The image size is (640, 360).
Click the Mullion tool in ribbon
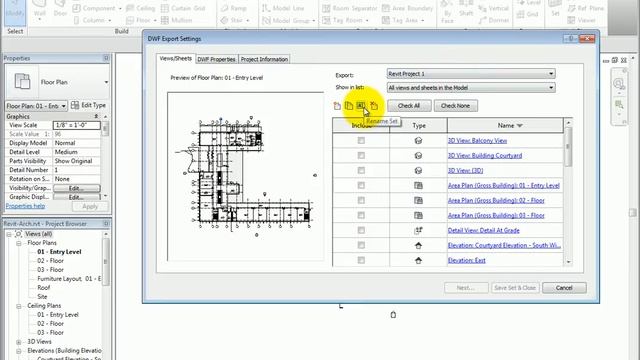176,20
